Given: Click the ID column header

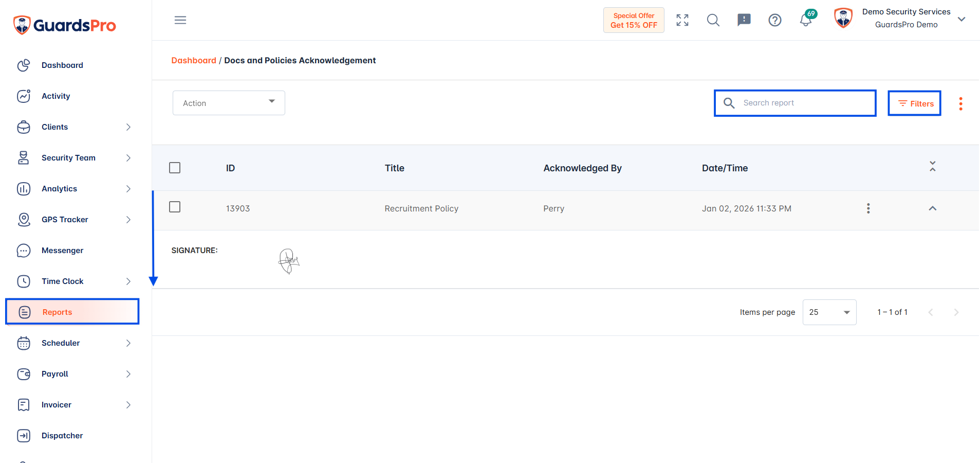Looking at the screenshot, I should pos(230,168).
